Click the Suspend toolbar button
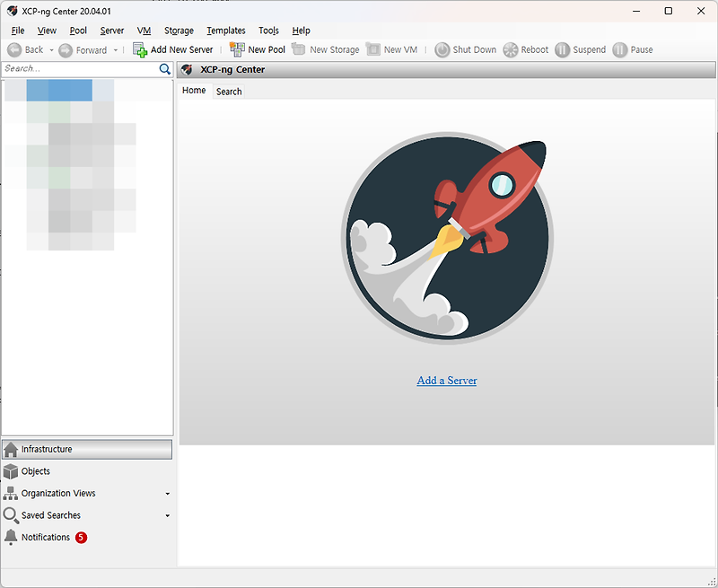The width and height of the screenshot is (718, 588). click(x=580, y=50)
